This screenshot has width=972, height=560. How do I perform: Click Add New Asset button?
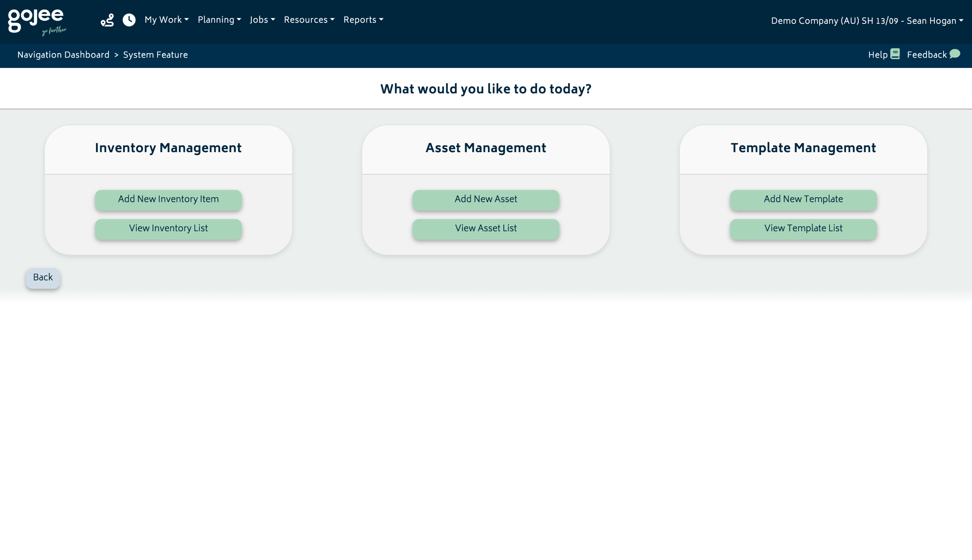(486, 199)
